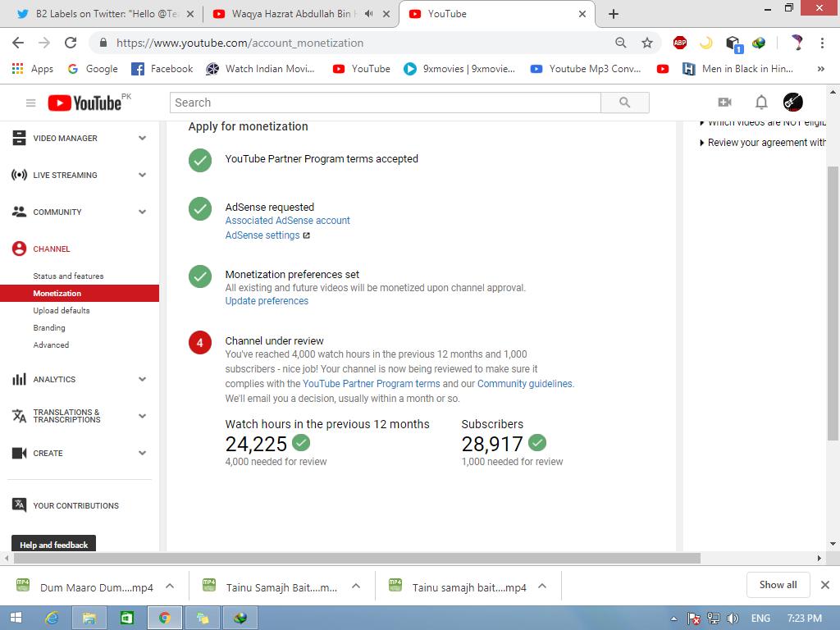
Task: Select Monetization in sidebar
Action: (80, 293)
